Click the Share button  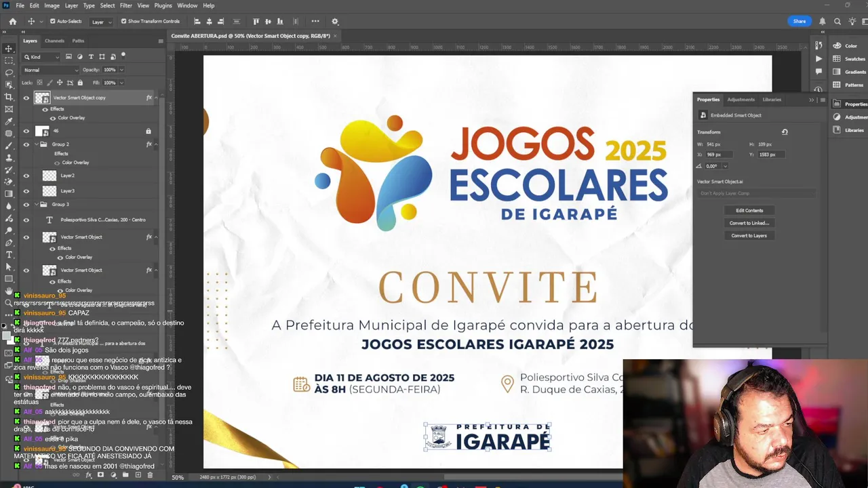click(800, 21)
